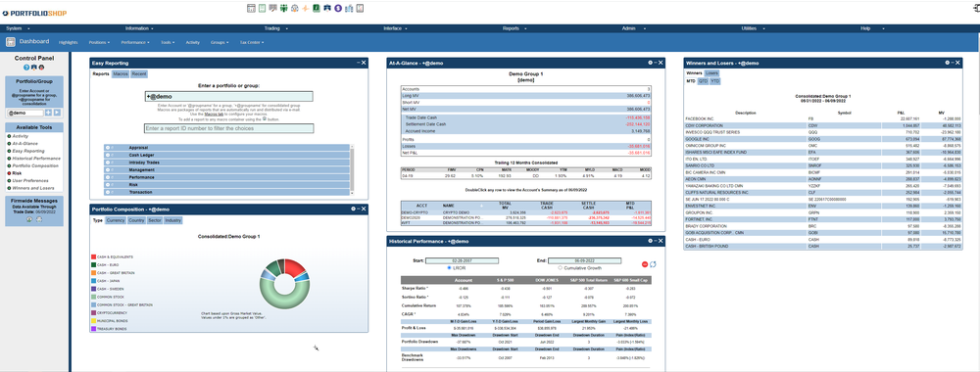Open settings gear of Portfolio Composition panel
Image resolution: width=980 pixels, height=372 pixels.
pyautogui.click(x=353, y=209)
